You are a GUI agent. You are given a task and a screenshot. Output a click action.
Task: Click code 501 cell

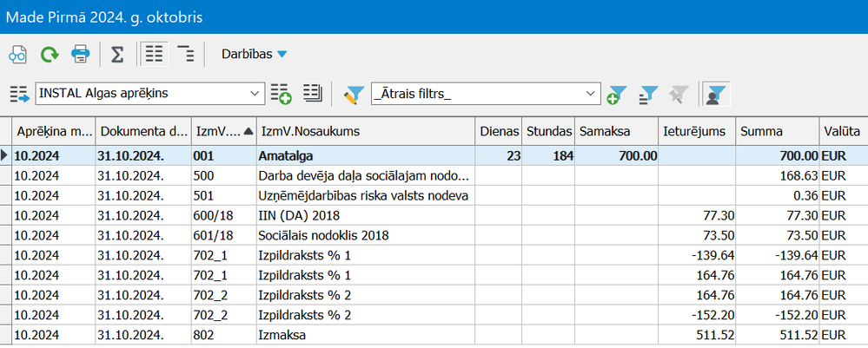(x=223, y=196)
